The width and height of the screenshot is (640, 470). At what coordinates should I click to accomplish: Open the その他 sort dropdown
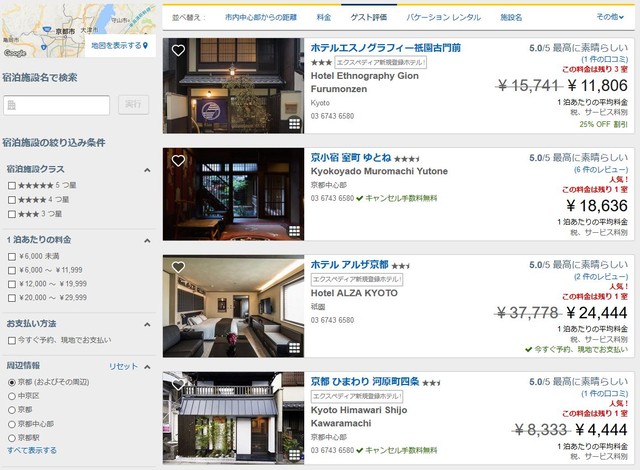tap(610, 17)
